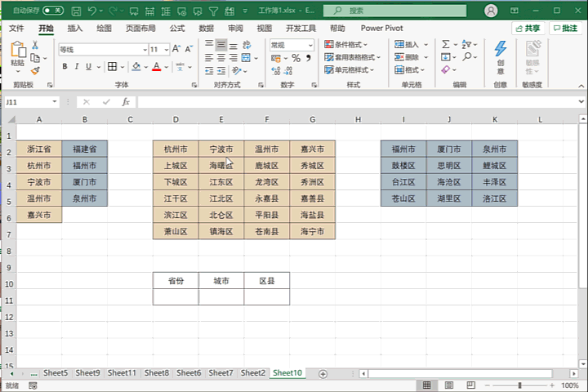
Task: Increase font size with large A icon
Action: point(176,49)
